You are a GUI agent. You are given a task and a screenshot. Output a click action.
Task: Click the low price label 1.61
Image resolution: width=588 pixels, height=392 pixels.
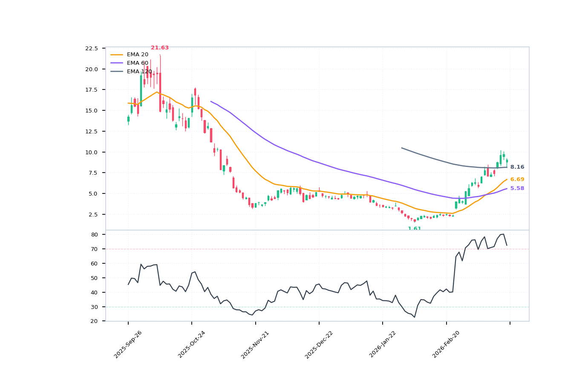415,229
